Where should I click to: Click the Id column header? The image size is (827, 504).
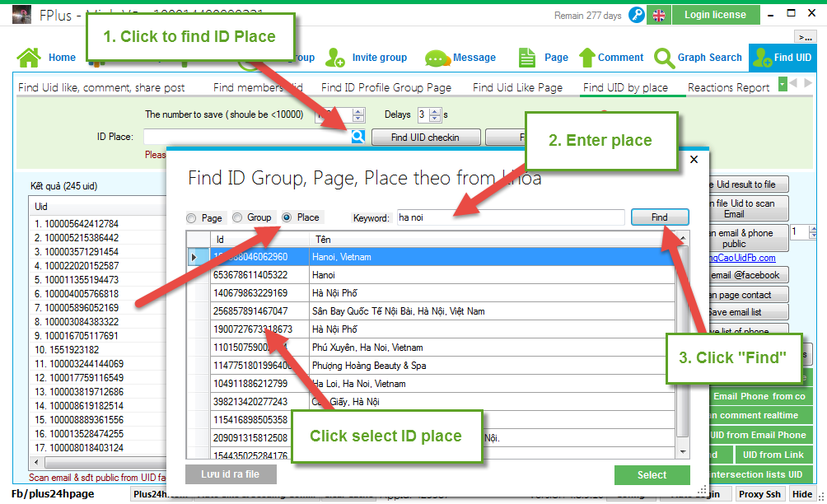(259, 240)
